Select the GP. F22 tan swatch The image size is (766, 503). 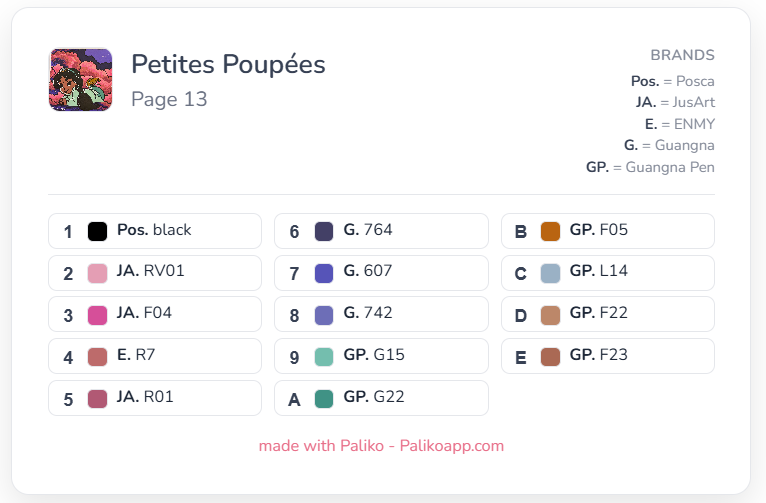tap(550, 315)
